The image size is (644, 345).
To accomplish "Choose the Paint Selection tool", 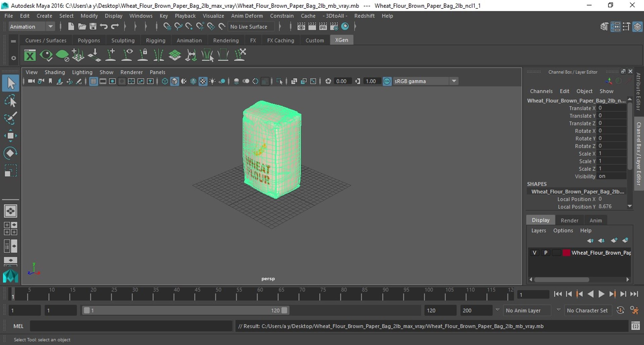I will pyautogui.click(x=11, y=118).
